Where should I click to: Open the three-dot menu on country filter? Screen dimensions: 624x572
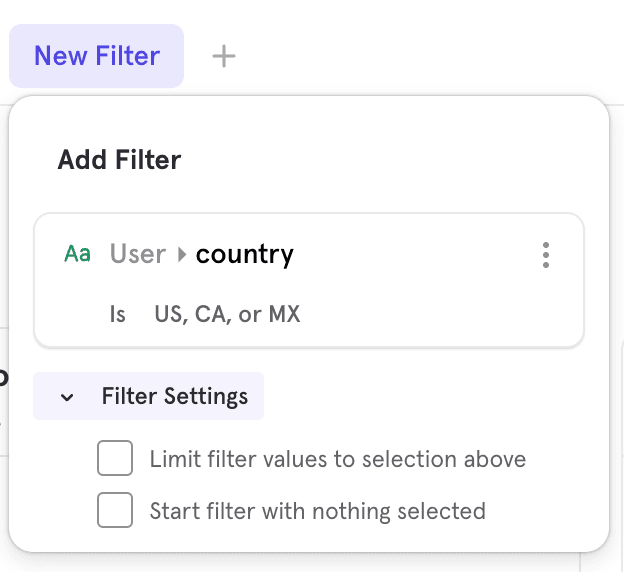coord(546,255)
